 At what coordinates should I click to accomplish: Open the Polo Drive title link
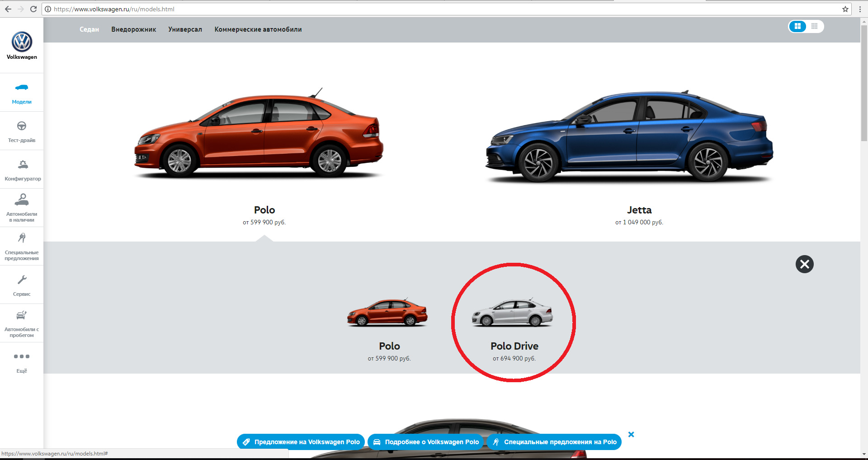(514, 346)
